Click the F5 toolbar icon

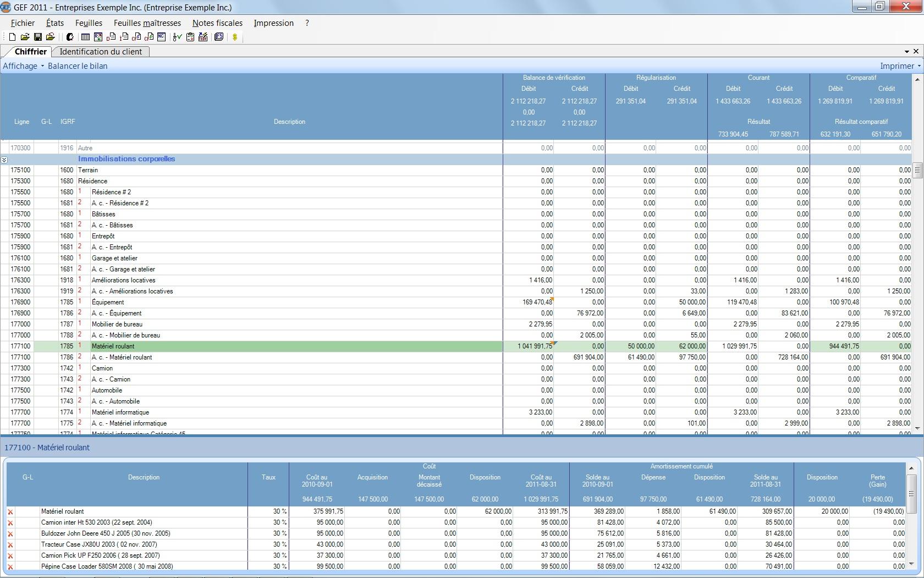tap(219, 37)
